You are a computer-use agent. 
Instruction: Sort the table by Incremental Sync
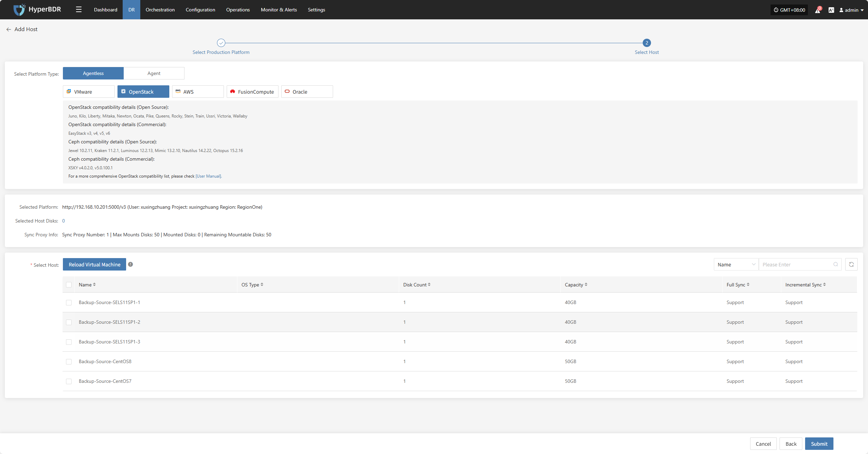coord(824,285)
